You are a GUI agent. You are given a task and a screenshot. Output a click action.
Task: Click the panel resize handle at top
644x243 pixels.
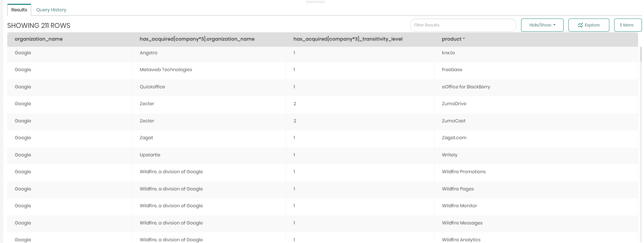click(x=315, y=2)
